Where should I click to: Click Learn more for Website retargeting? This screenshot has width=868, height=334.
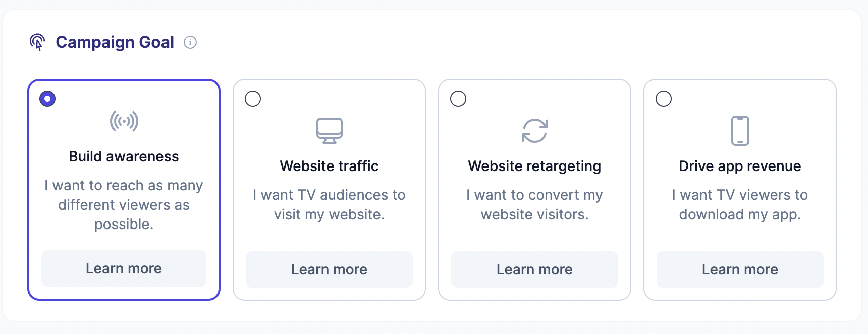click(x=535, y=269)
